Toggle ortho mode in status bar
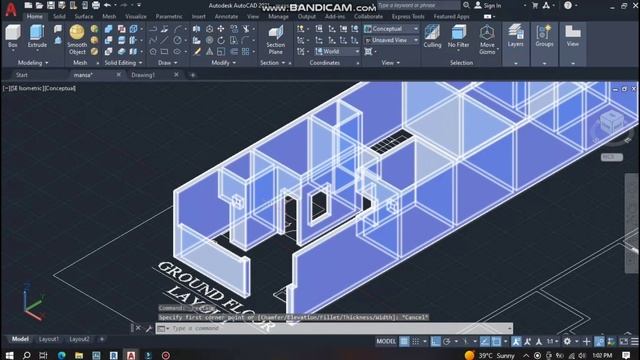 [435, 341]
